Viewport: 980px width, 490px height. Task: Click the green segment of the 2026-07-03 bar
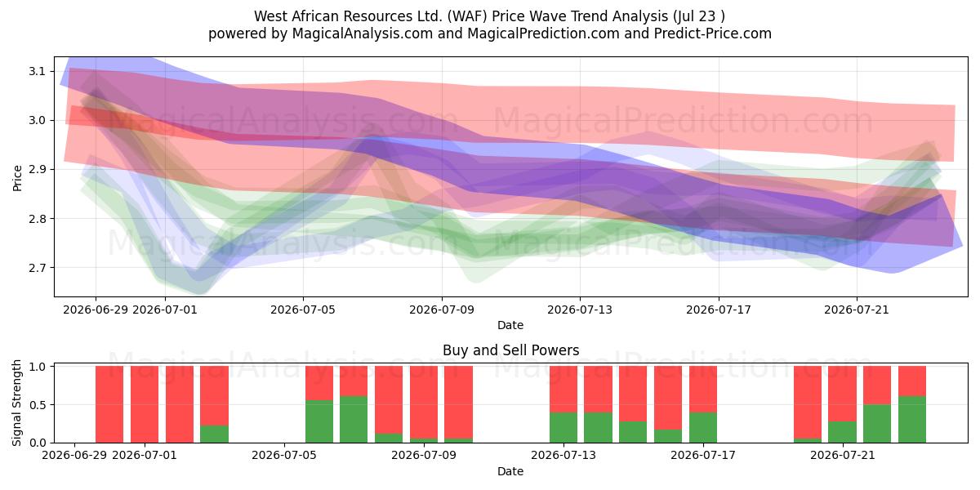tap(214, 434)
